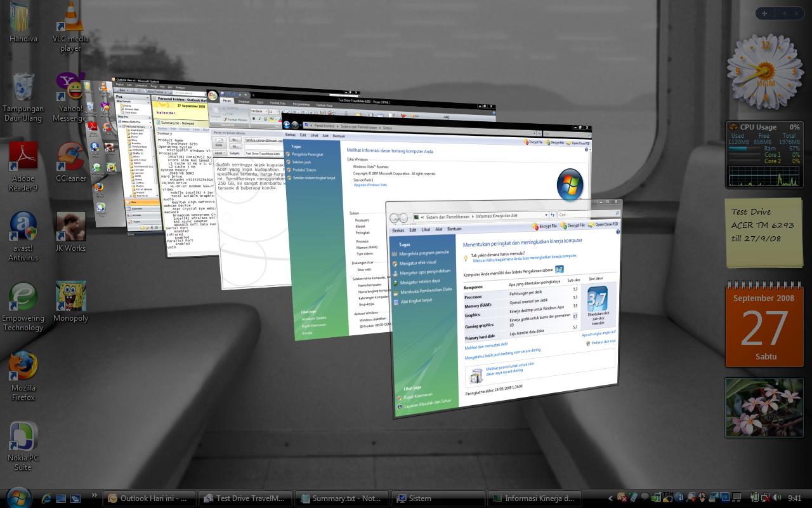Click the search field (Cari) in front window
Image resolution: width=812 pixels, height=508 pixels.
click(587, 214)
